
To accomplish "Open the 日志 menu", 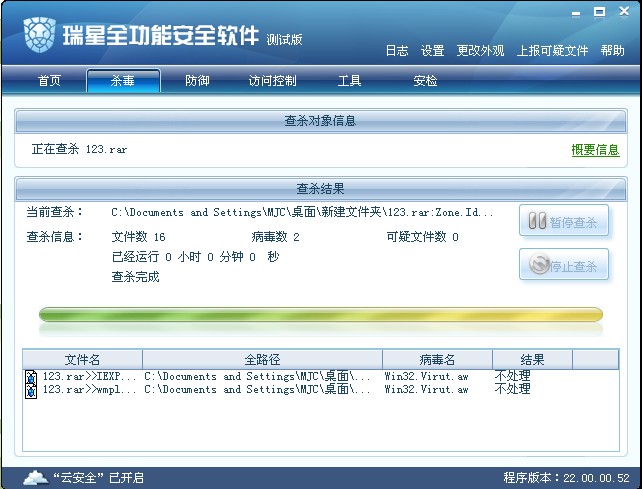I will 397,51.
